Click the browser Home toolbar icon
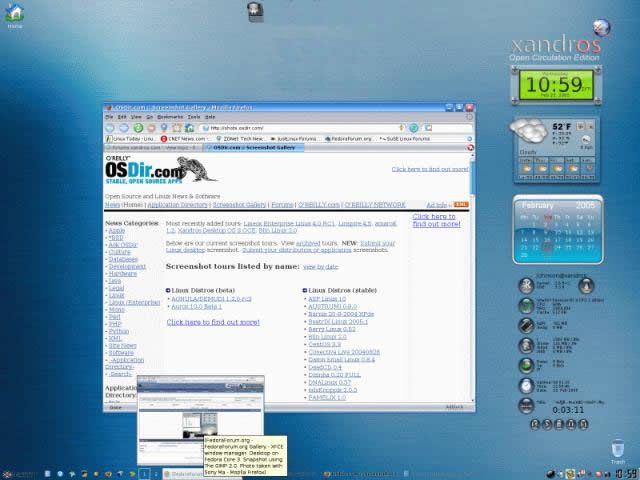 point(189,128)
